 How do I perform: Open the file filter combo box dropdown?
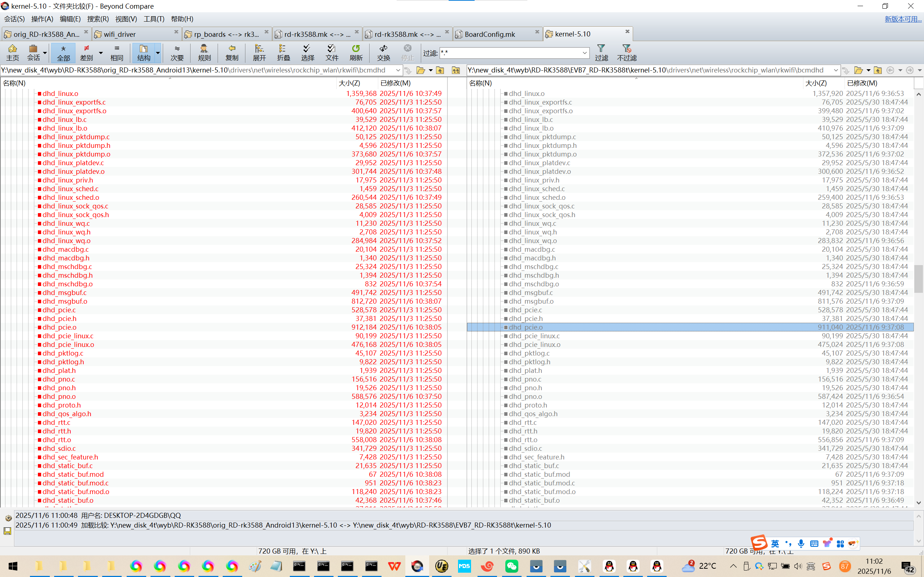pos(584,53)
